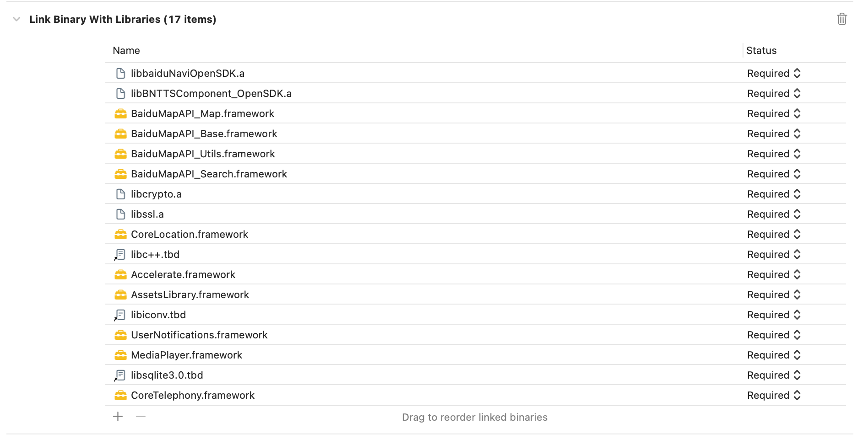Screen dimensions: 868x439
Task: Change Required status for Accelerate.framework
Action: [774, 275]
